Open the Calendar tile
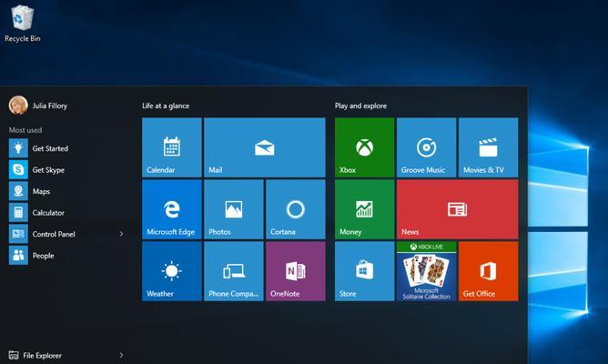 [172, 147]
